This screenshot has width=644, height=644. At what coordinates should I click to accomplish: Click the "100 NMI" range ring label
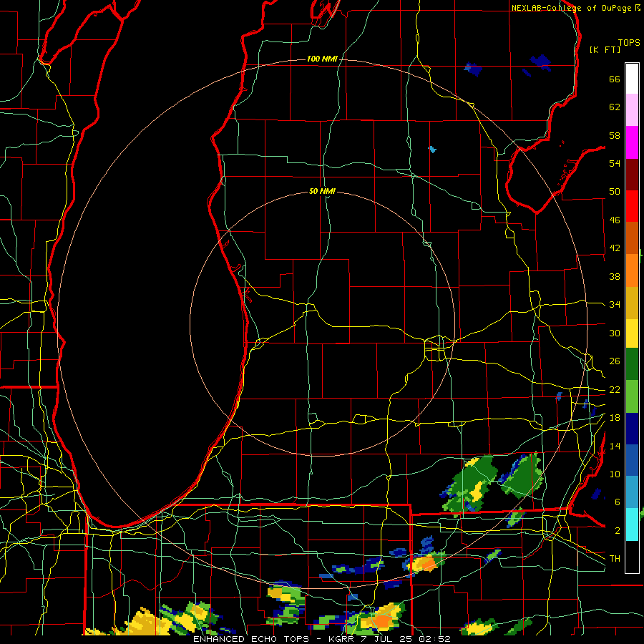322,59
